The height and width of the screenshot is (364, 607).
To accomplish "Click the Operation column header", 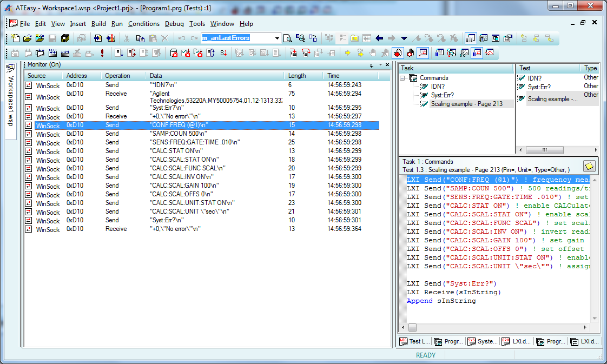I will 123,76.
